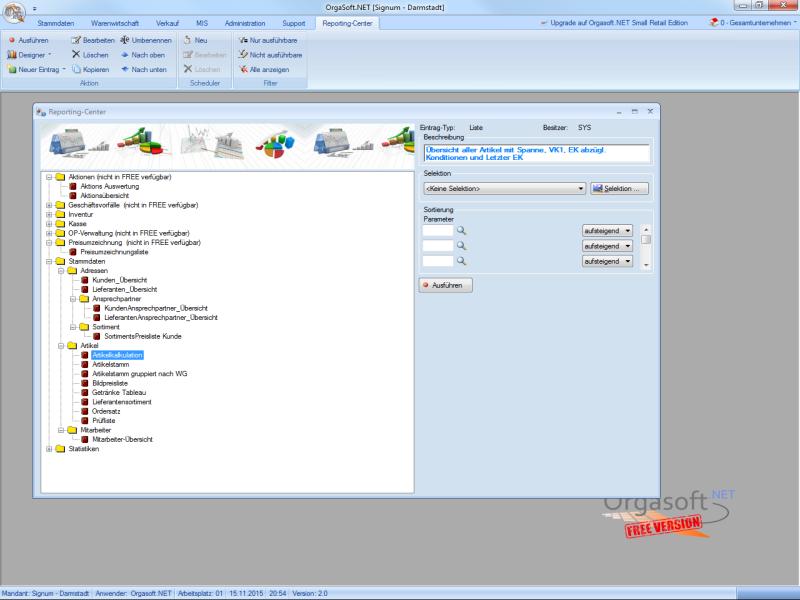The width and height of the screenshot is (800, 600).
Task: Open the Administration ribbon tab
Action: pos(245,22)
